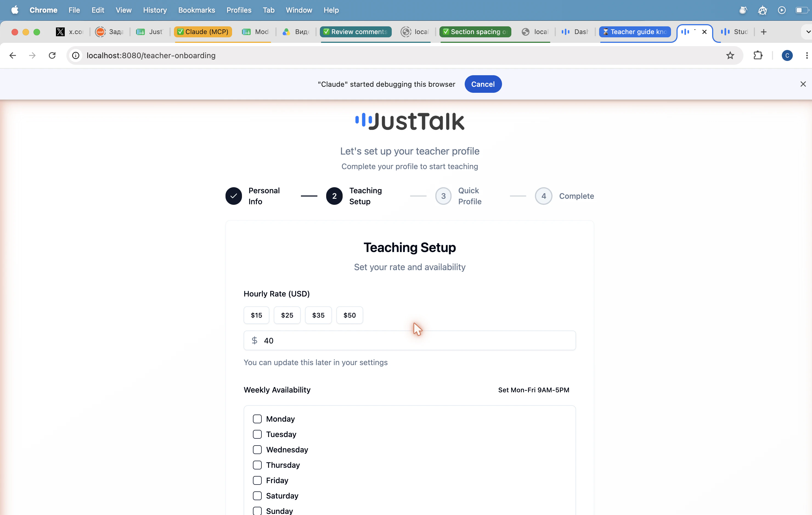Select the $15 hourly rate preset
812x515 pixels.
(x=256, y=315)
